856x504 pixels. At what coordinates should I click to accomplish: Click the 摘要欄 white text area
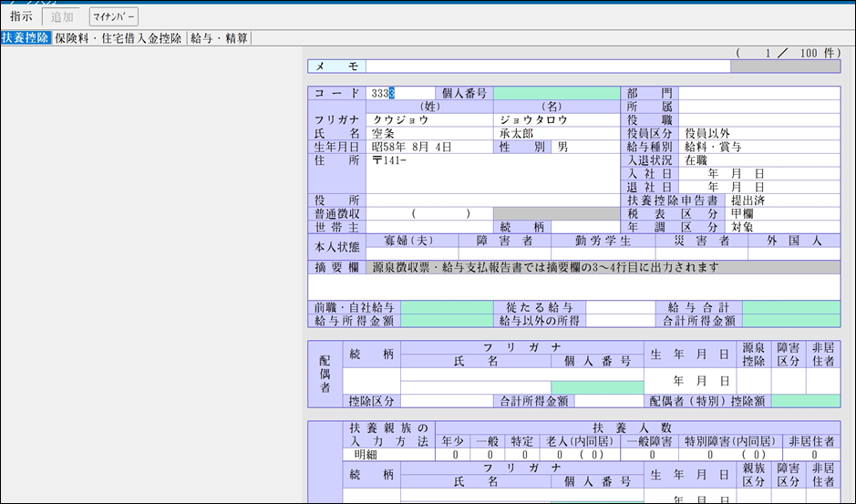573,287
